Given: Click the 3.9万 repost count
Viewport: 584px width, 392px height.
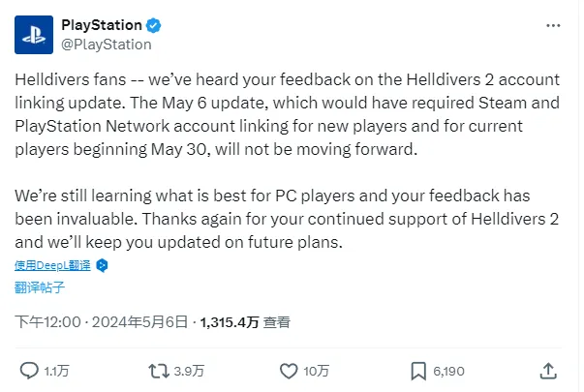Looking at the screenshot, I should pyautogui.click(x=188, y=371).
